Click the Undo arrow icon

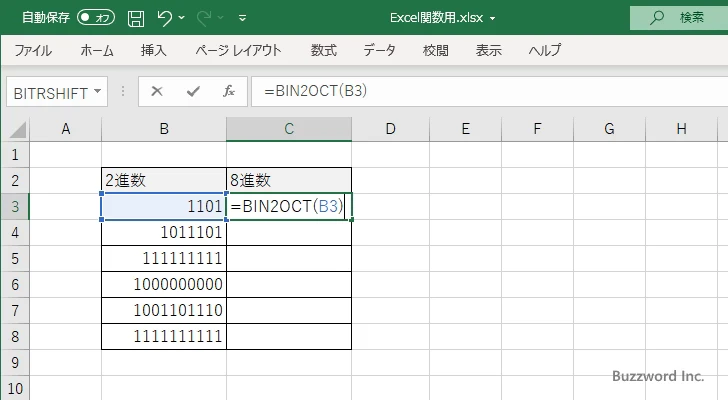tap(166, 18)
